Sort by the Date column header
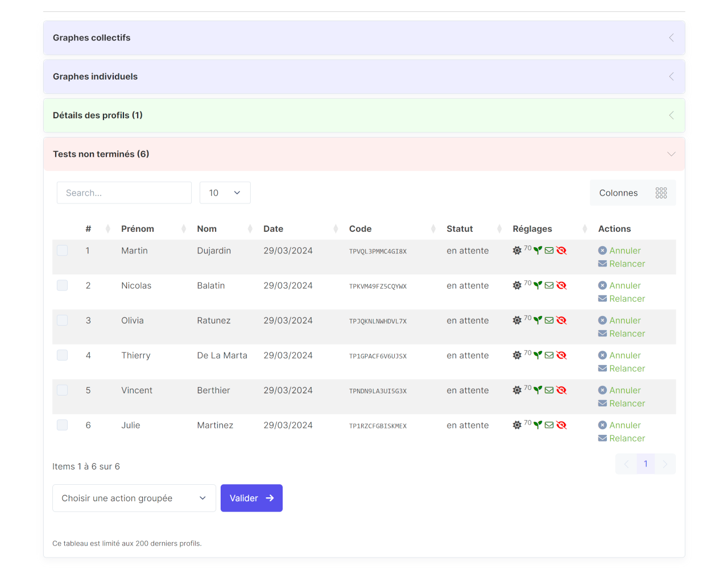Screen dimensions: 728x574 (273, 229)
